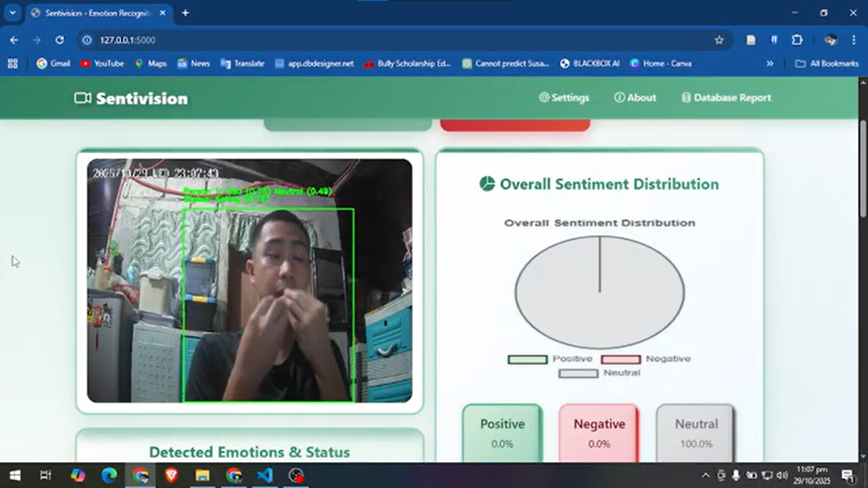Open the tab search dropdown arrow
The height and width of the screenshot is (488, 868).
pos(12,13)
